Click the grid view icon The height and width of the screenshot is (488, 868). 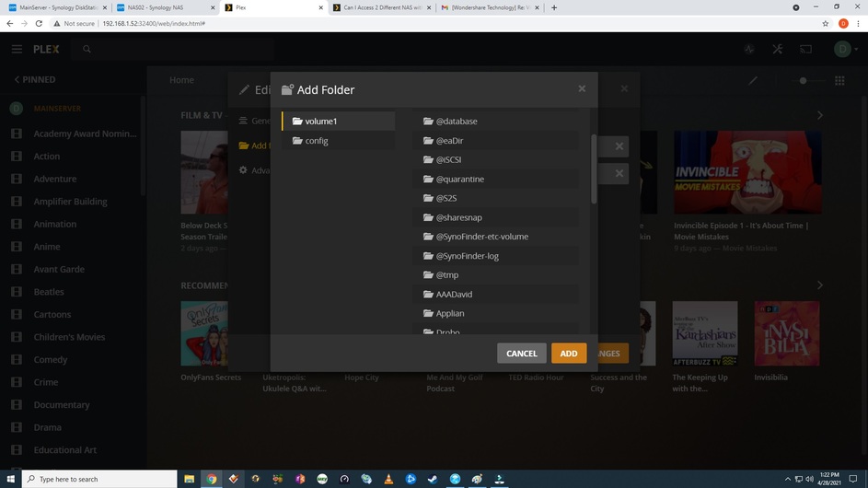[839, 81]
